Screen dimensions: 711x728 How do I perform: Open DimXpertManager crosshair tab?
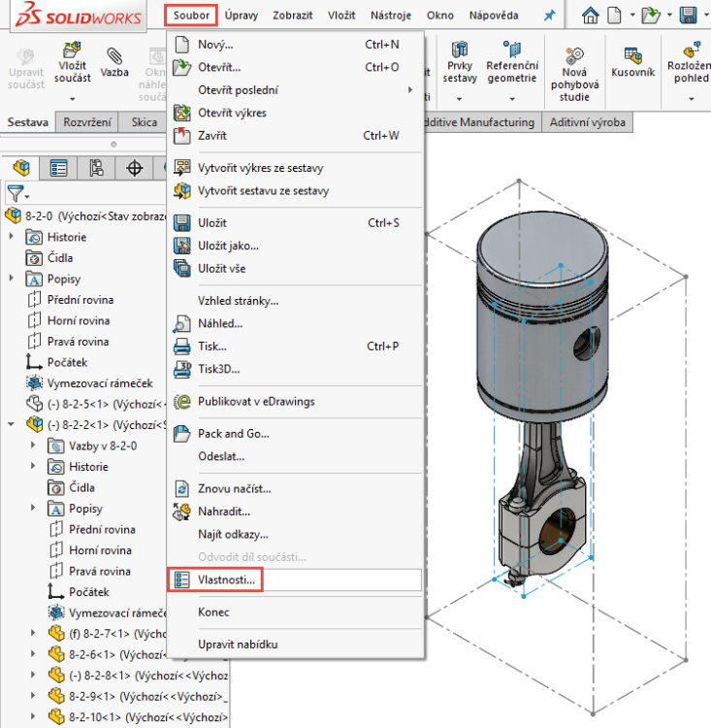[x=134, y=168]
